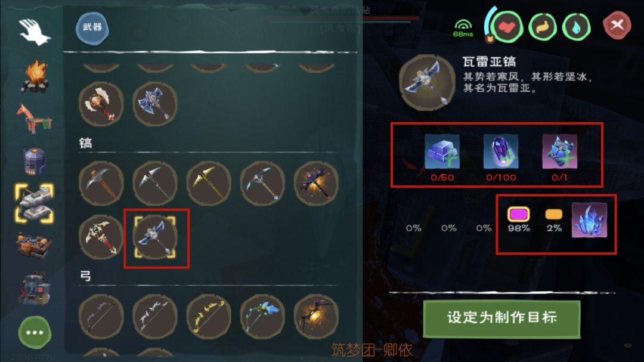Open the three-dots more options button

pos(35,332)
